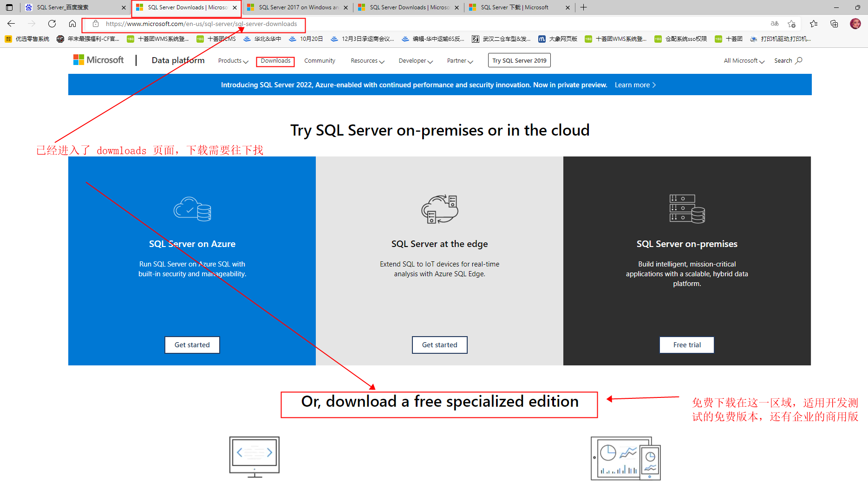Close the SQL Server_百度搜索 tab
Screen dimensions: 868x481
point(124,7)
